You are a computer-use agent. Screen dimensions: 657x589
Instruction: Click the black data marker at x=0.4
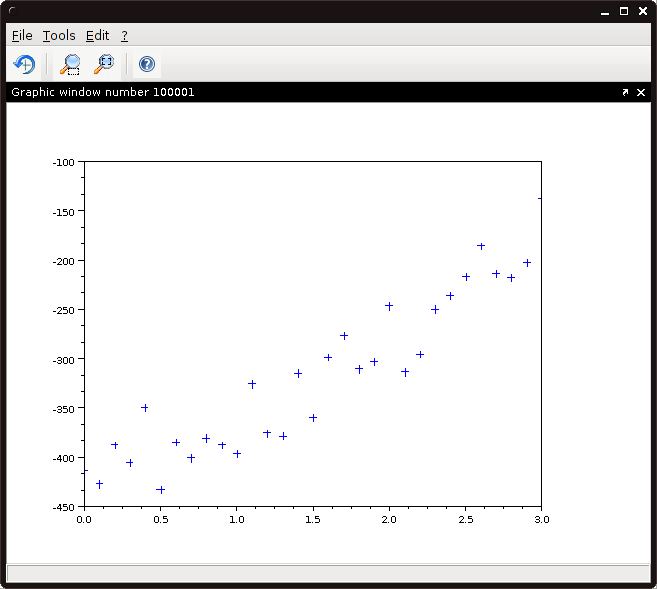[x=145, y=408]
